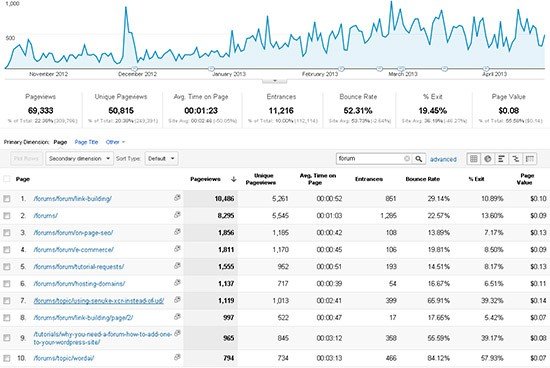Screen dimensions: 550x368
Task: Select the comparison view icon
Action: click(x=516, y=159)
